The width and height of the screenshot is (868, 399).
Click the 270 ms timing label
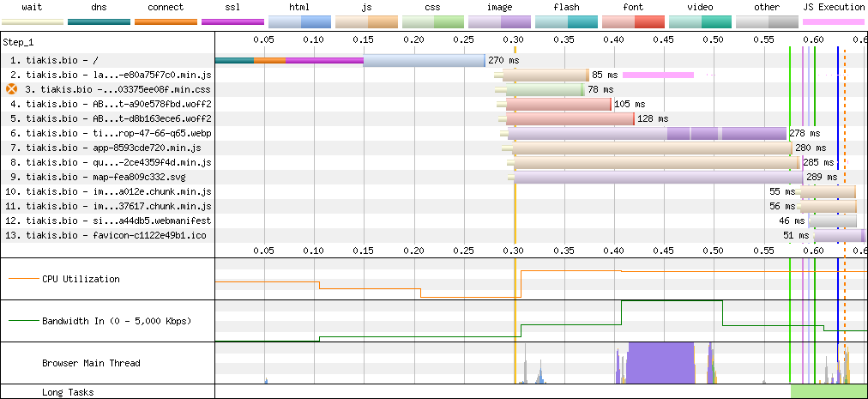pos(503,60)
